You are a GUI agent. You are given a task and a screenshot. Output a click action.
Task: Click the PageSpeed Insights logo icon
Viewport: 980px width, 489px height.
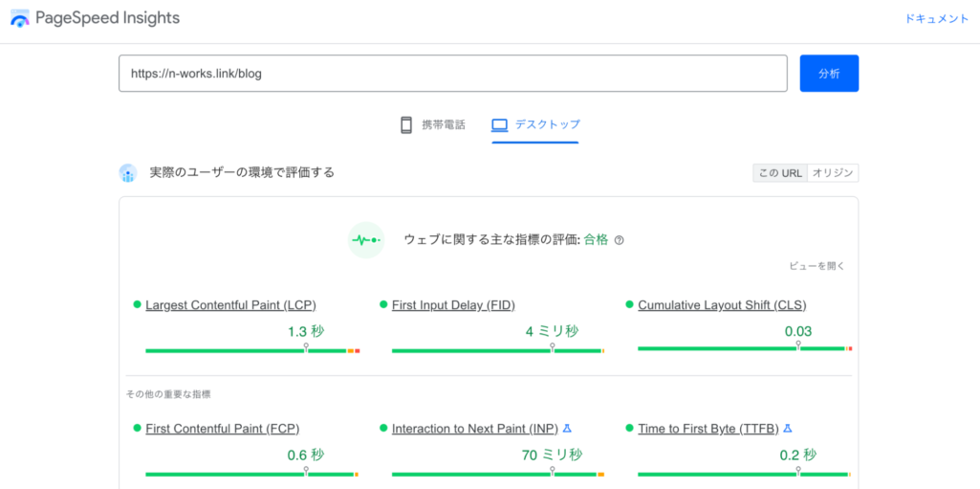20,18
